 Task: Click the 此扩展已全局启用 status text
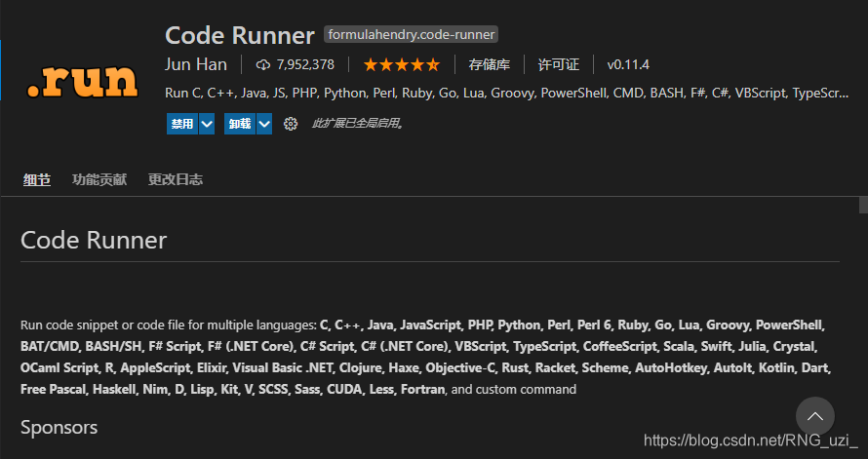[x=359, y=124]
